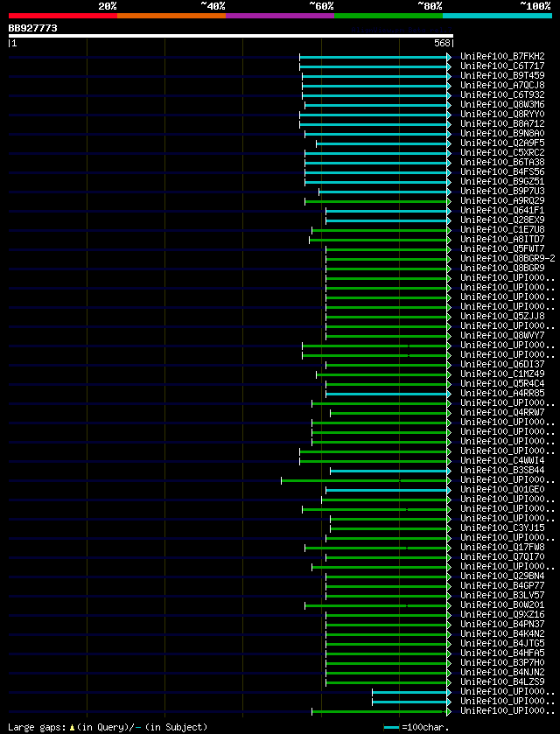Select hit label UniRef100_C3YJ15
This screenshot has height=734, width=560.
502,528
